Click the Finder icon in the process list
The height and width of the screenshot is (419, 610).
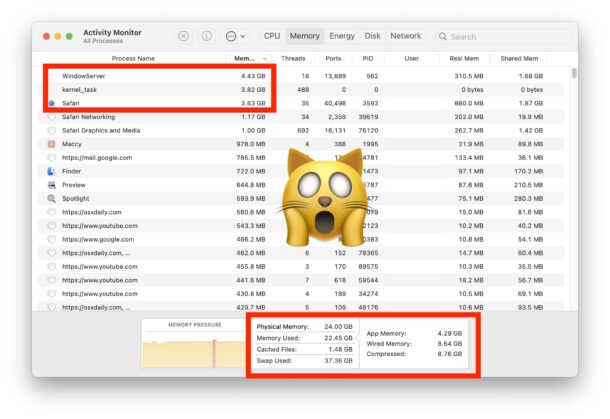tap(52, 171)
